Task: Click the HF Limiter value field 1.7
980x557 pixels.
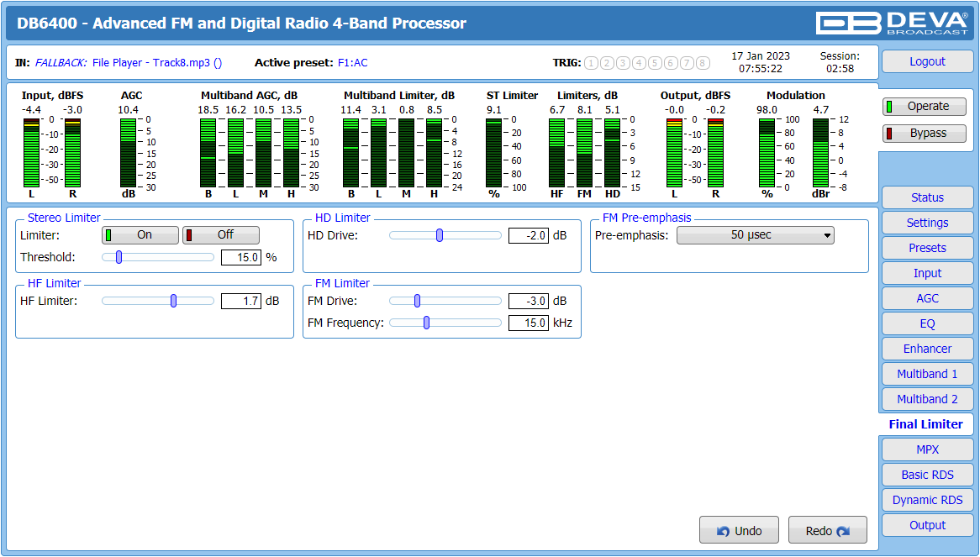Action: click(x=241, y=301)
